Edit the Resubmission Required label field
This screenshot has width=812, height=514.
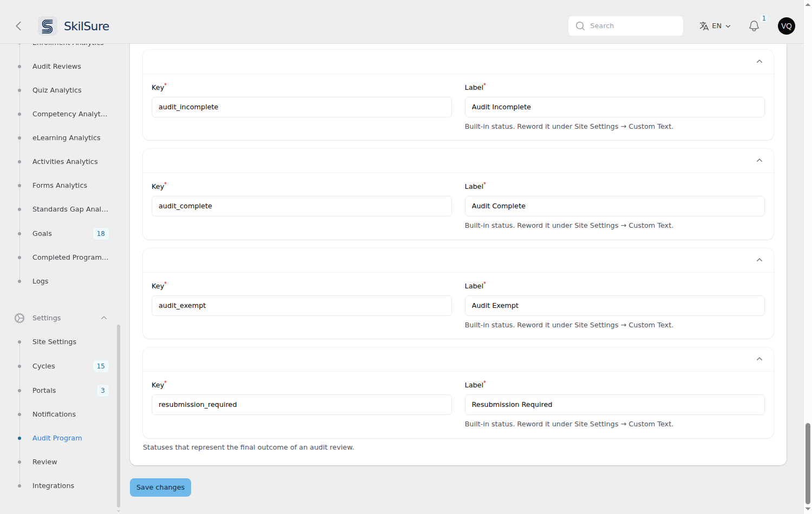614,405
